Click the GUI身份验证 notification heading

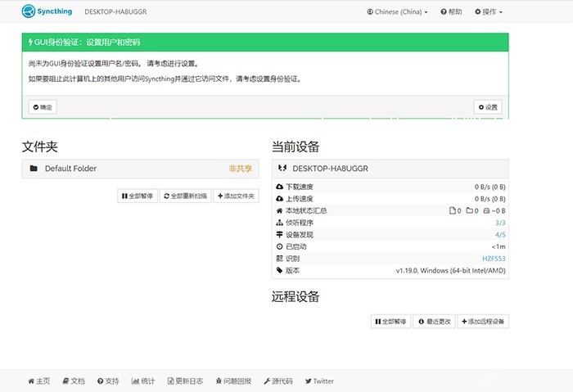[x=84, y=43]
